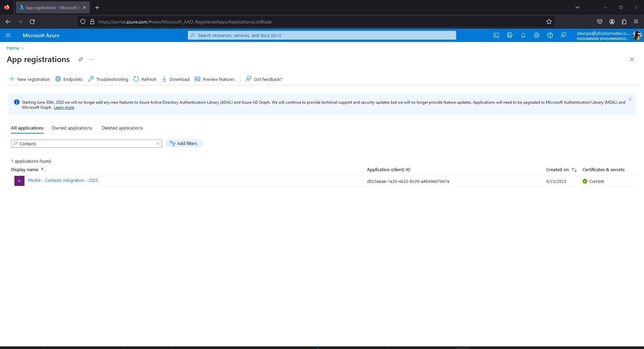
Task: Reload the browser page
Action: coord(32,21)
